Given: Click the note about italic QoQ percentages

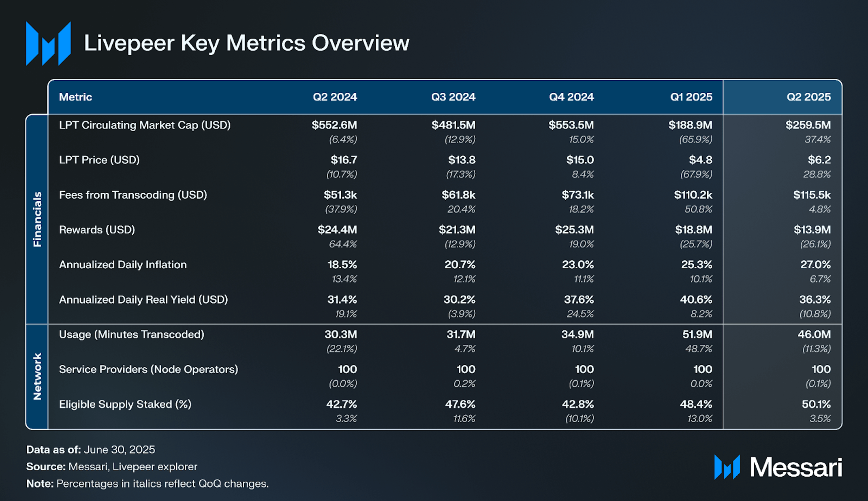Looking at the screenshot, I should click(148, 484).
